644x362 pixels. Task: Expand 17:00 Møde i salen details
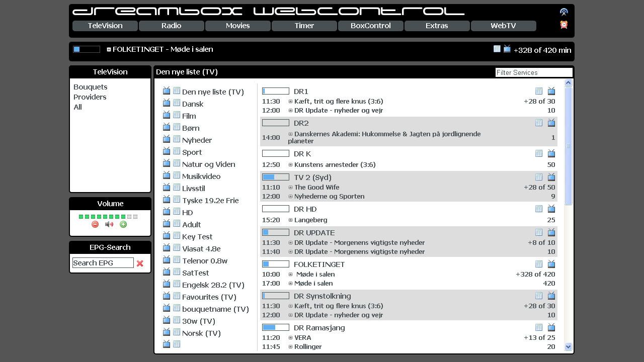290,284
